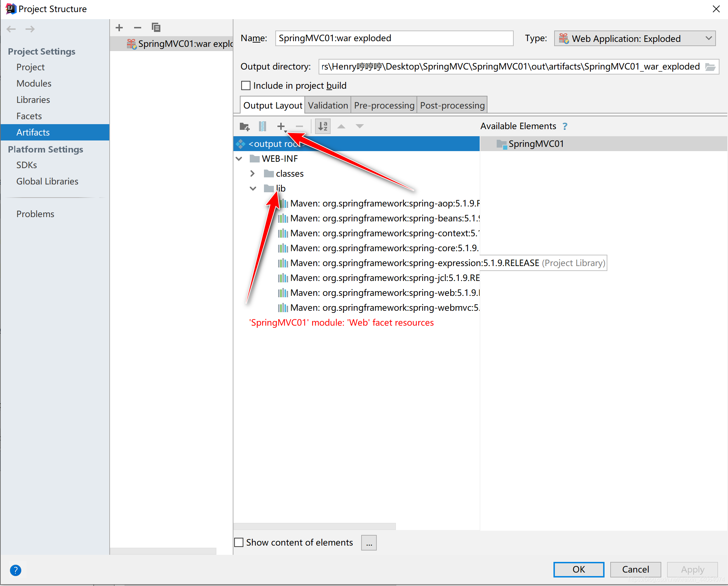Screen dimensions: 728x586
Task: Click into the Name input field
Action: (394, 38)
